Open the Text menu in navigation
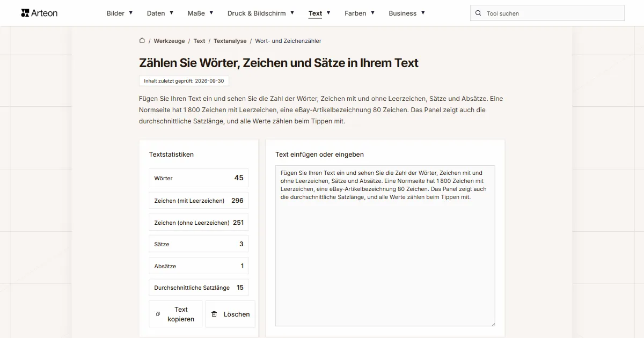644x338 pixels. pyautogui.click(x=319, y=13)
